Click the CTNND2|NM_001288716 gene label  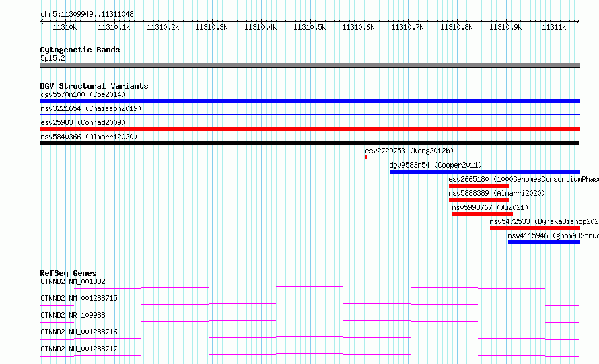(x=79, y=332)
